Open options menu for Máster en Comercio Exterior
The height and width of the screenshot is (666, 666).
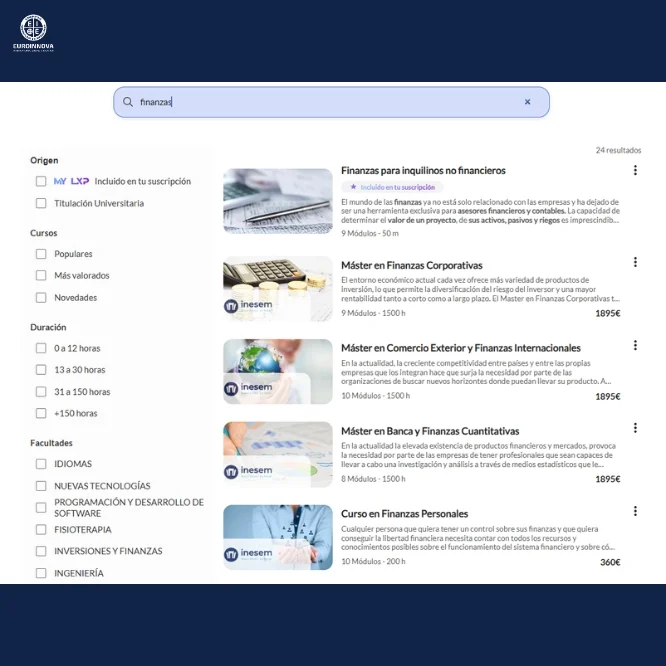pos(635,345)
